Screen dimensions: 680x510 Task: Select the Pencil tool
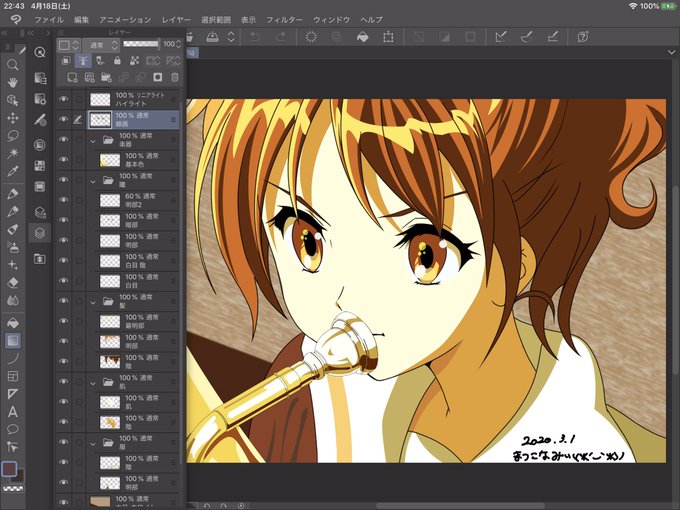(x=13, y=211)
